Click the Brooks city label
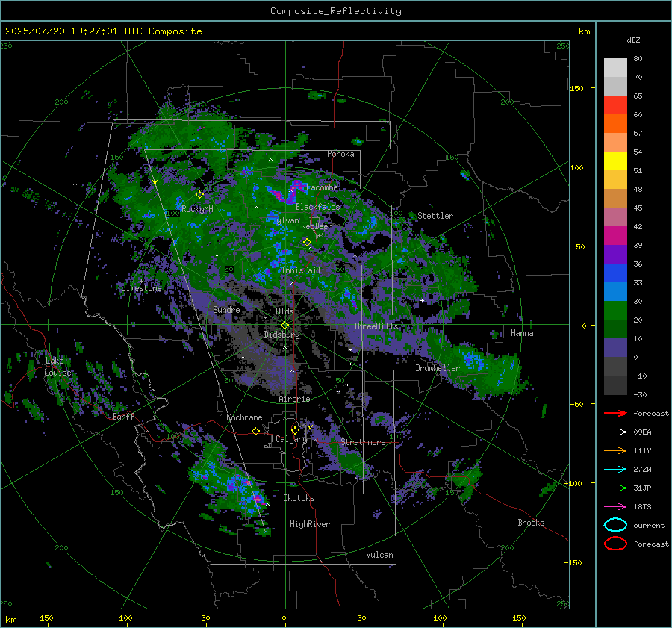The height and width of the screenshot is (628, 672). click(x=531, y=523)
